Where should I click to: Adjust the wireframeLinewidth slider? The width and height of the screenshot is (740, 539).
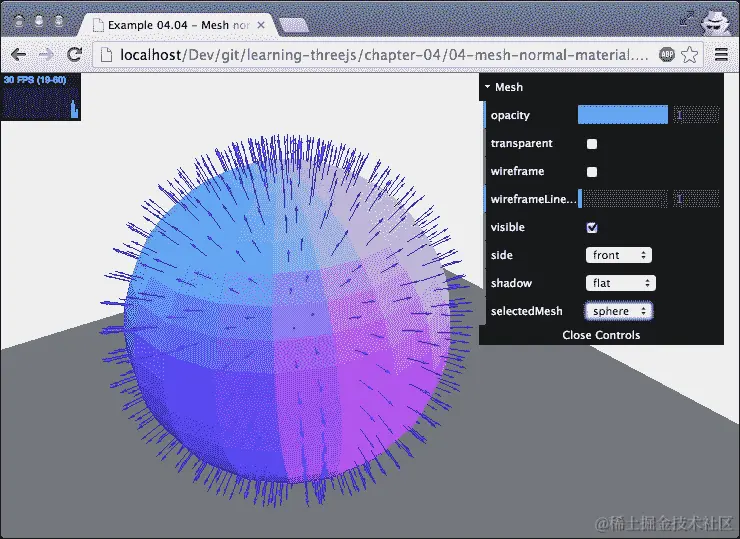tap(622, 199)
